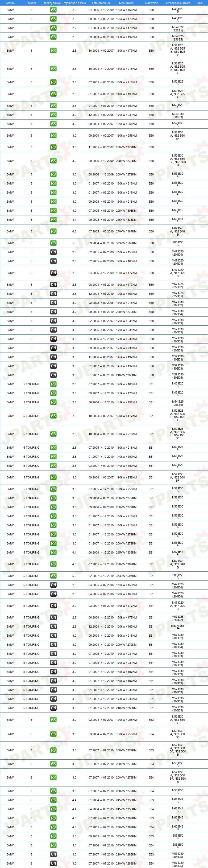Click production years 09.2005 -> 07.2010
The width and height of the screenshot is (208, 868).
click(x=101, y=836)
